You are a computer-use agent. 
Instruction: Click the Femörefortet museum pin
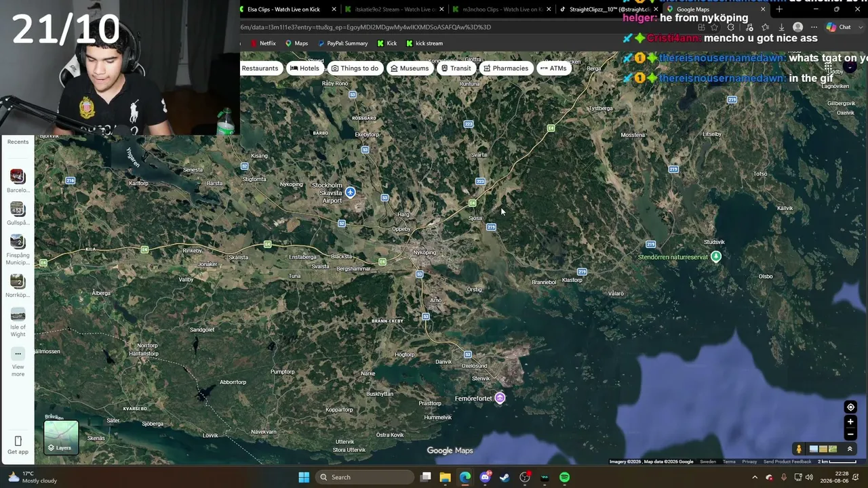pyautogui.click(x=500, y=398)
